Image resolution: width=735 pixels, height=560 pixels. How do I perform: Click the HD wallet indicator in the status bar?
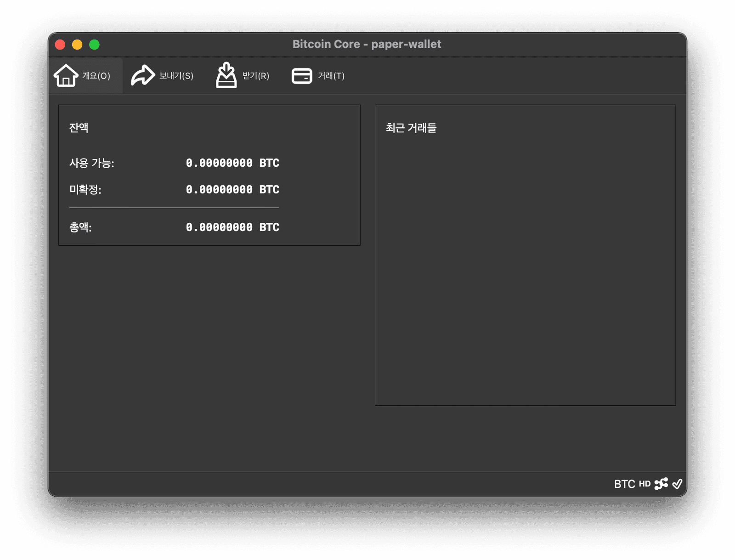645,484
